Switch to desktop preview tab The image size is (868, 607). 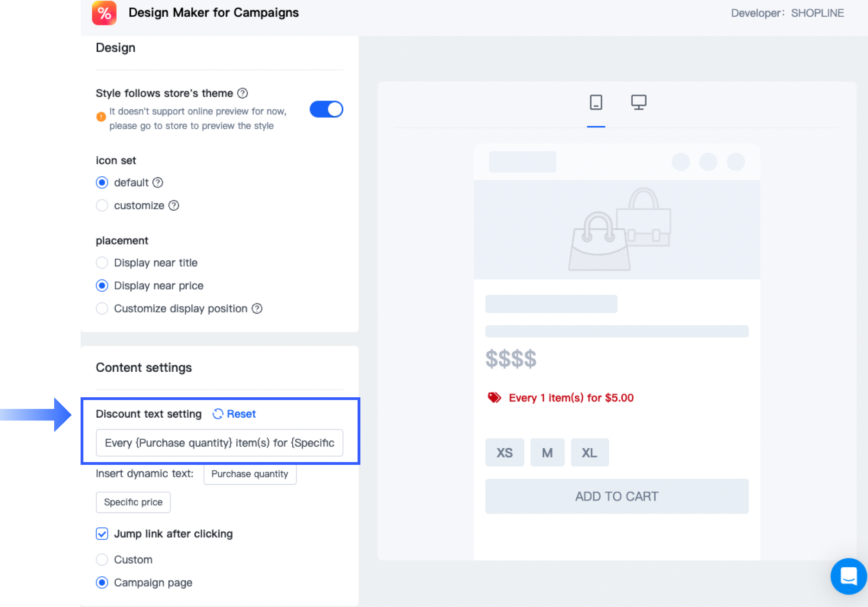coord(639,102)
